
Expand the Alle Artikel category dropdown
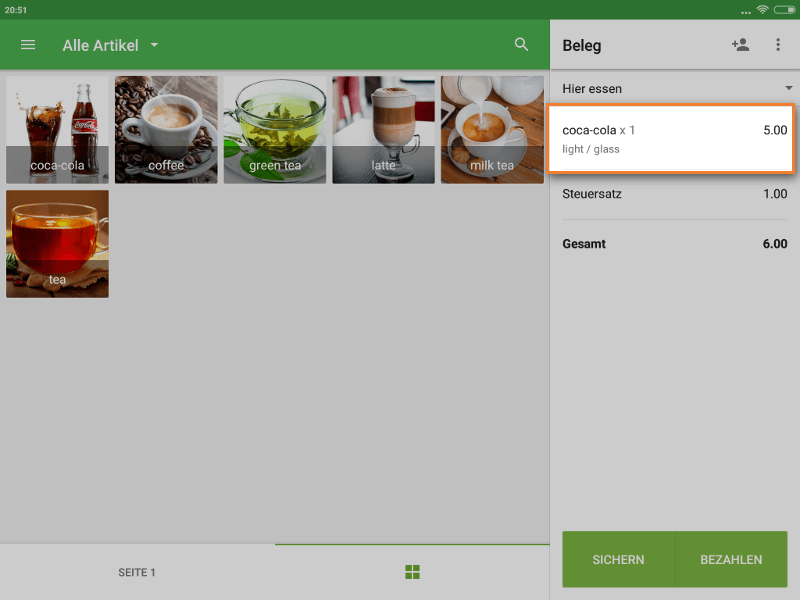tap(110, 45)
